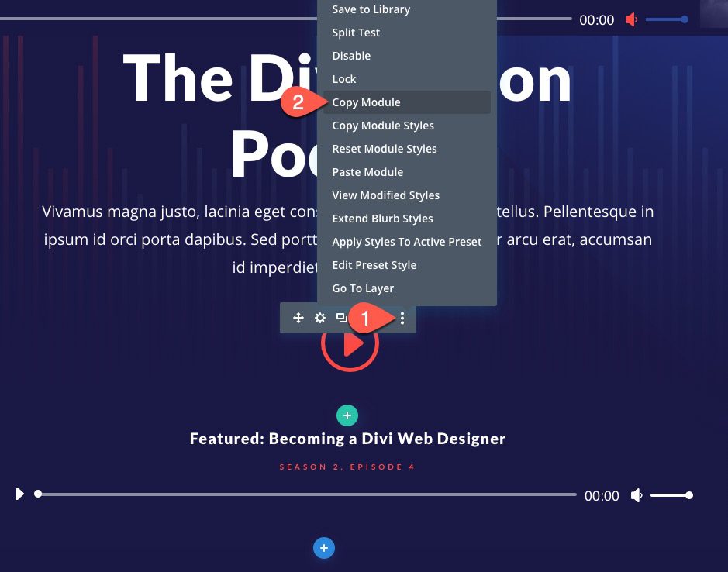Viewport: 728px width, 572px height.
Task: Mute the bottom audio player speaker
Action: point(636,495)
